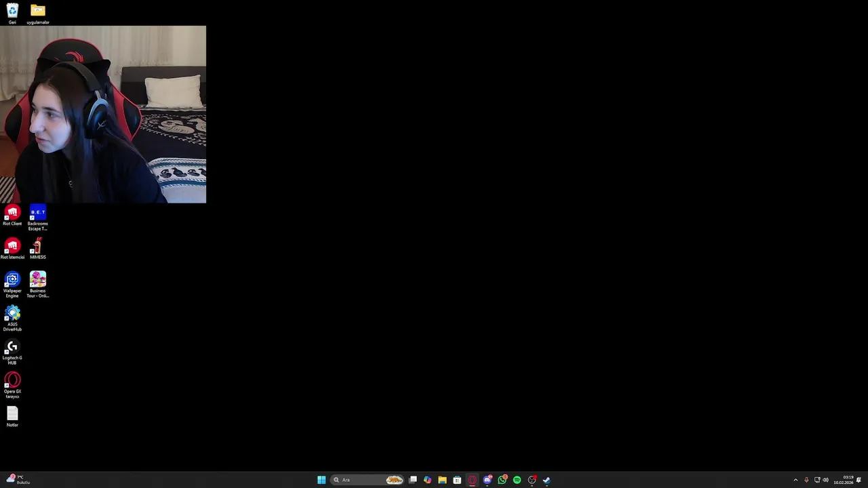
Task: Expand the hidden system tray icons
Action: (795, 480)
